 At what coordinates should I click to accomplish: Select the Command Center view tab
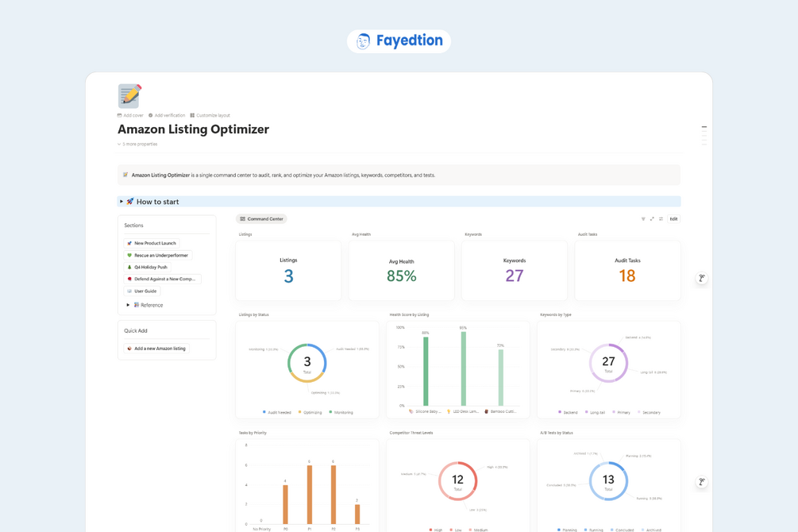tap(261, 219)
